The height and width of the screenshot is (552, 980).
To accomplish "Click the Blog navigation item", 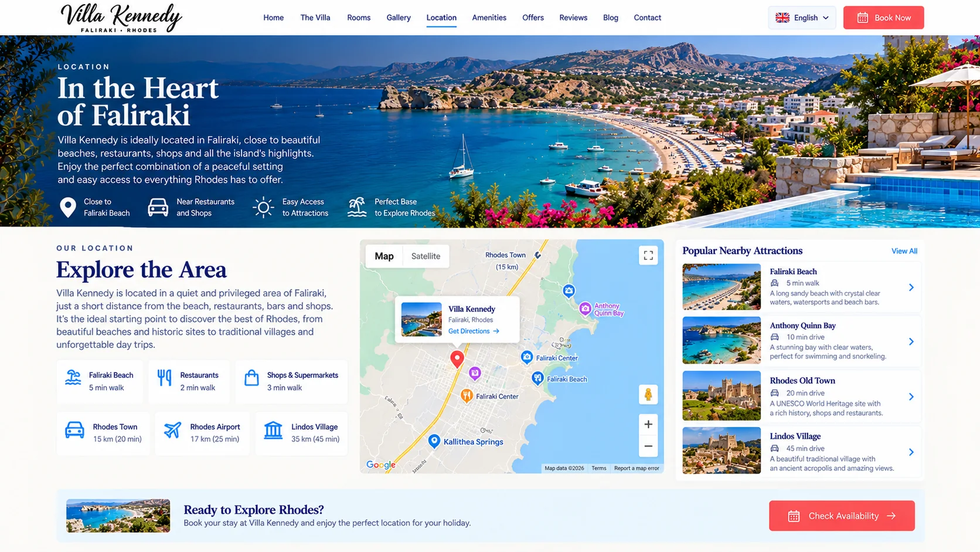I will [611, 18].
